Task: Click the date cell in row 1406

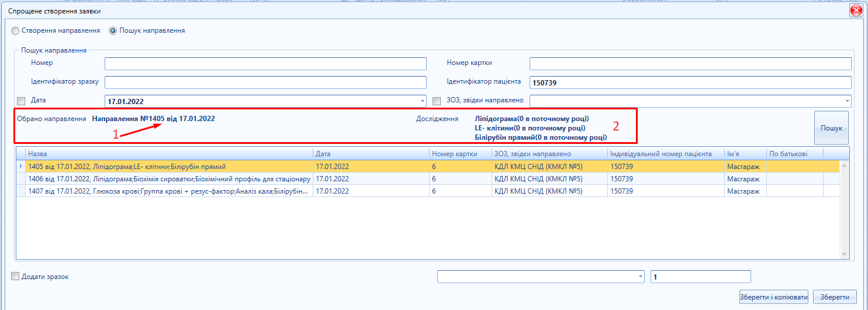Action: pyautogui.click(x=371, y=179)
